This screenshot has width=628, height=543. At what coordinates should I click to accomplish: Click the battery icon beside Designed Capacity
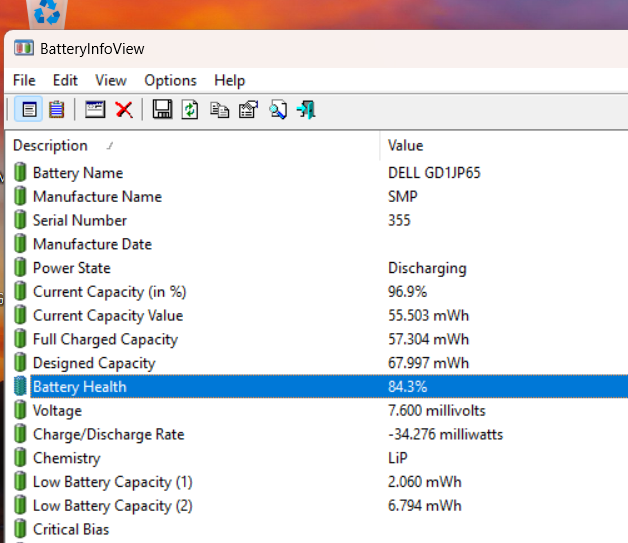coord(20,363)
